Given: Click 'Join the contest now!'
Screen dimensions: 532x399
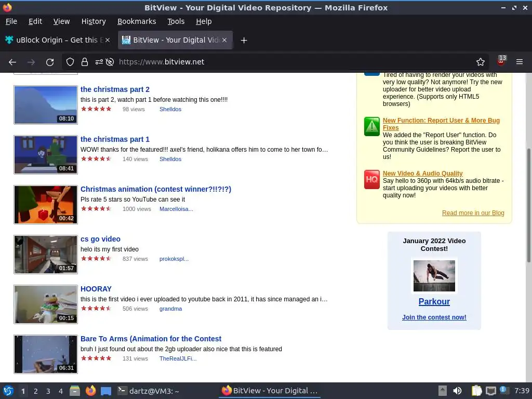Looking at the screenshot, I should pyautogui.click(x=434, y=317).
